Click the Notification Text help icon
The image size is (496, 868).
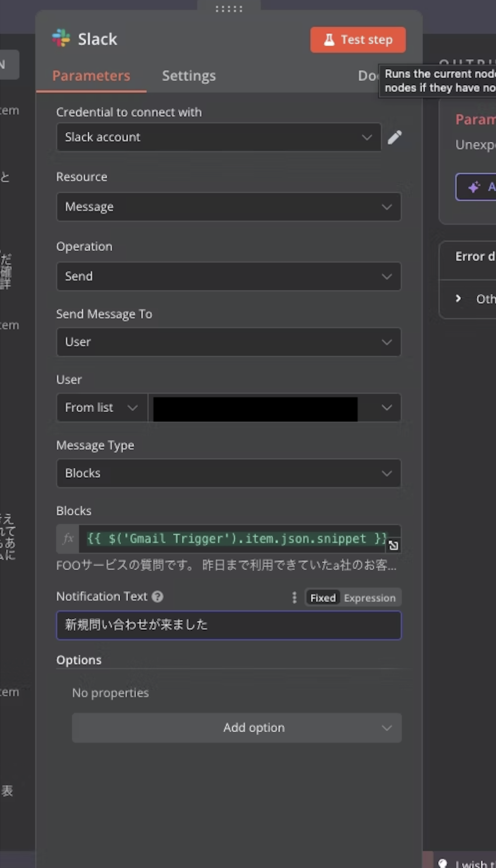(157, 597)
